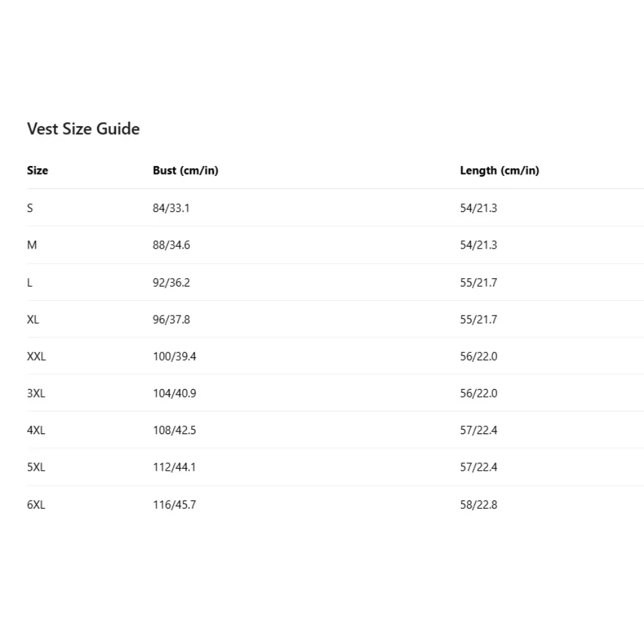This screenshot has width=644, height=644.
Task: Click length value 58/22.8
Action: [x=478, y=505]
